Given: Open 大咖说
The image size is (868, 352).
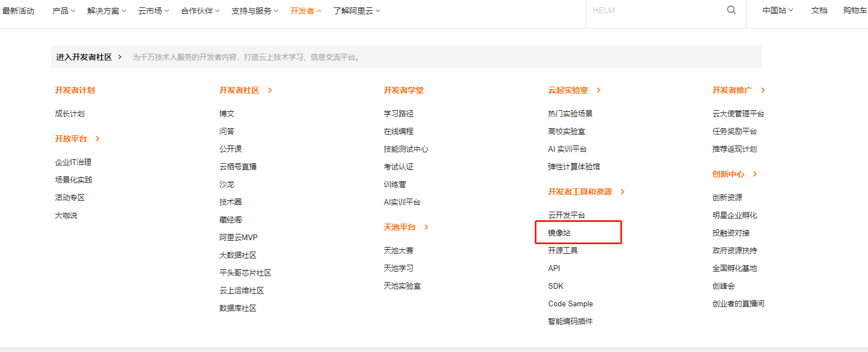Looking at the screenshot, I should tap(66, 215).
